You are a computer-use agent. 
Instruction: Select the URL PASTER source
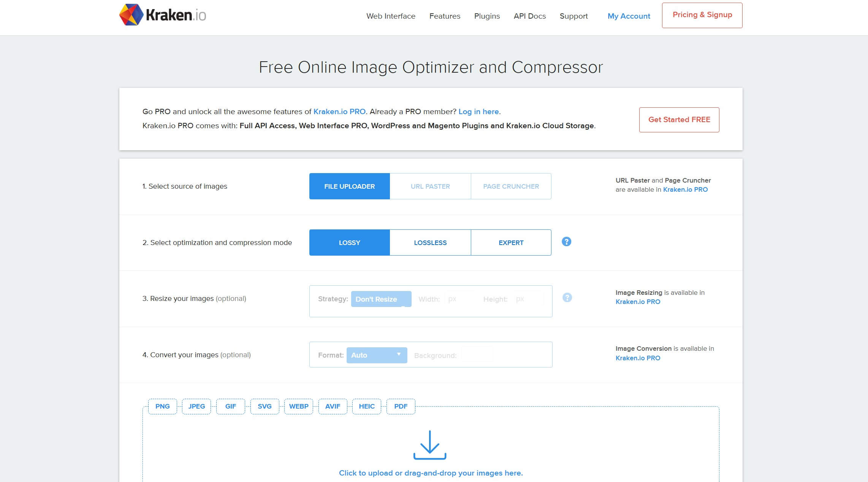pos(430,186)
